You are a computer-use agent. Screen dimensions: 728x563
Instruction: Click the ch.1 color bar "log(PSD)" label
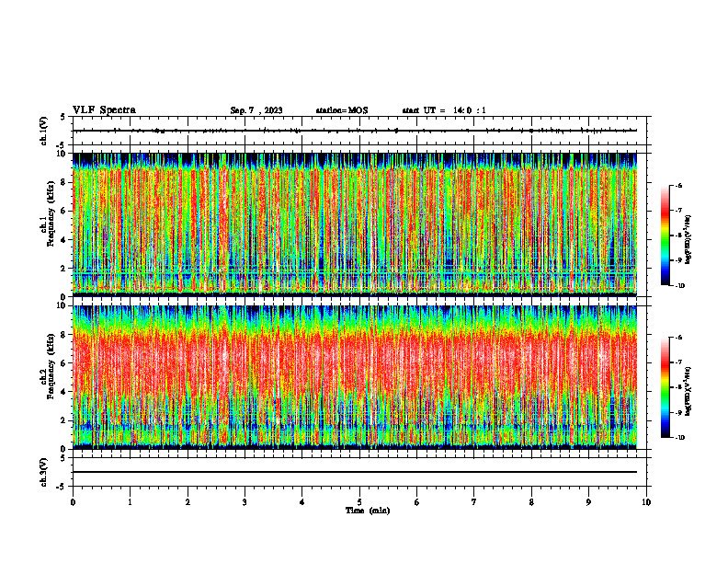(x=688, y=239)
